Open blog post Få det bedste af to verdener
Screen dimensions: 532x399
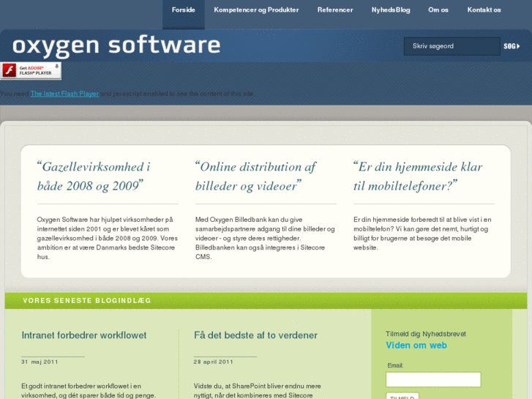pos(255,335)
